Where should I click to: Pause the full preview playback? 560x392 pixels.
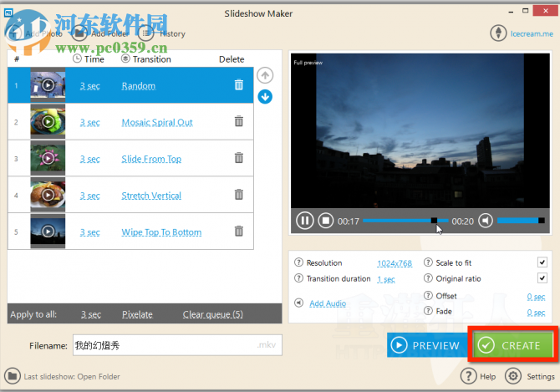[304, 221]
